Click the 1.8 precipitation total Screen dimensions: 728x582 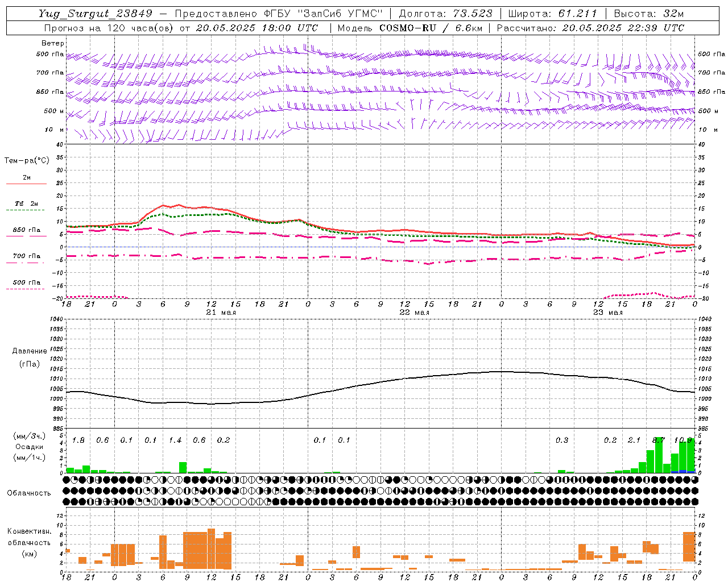(x=78, y=440)
